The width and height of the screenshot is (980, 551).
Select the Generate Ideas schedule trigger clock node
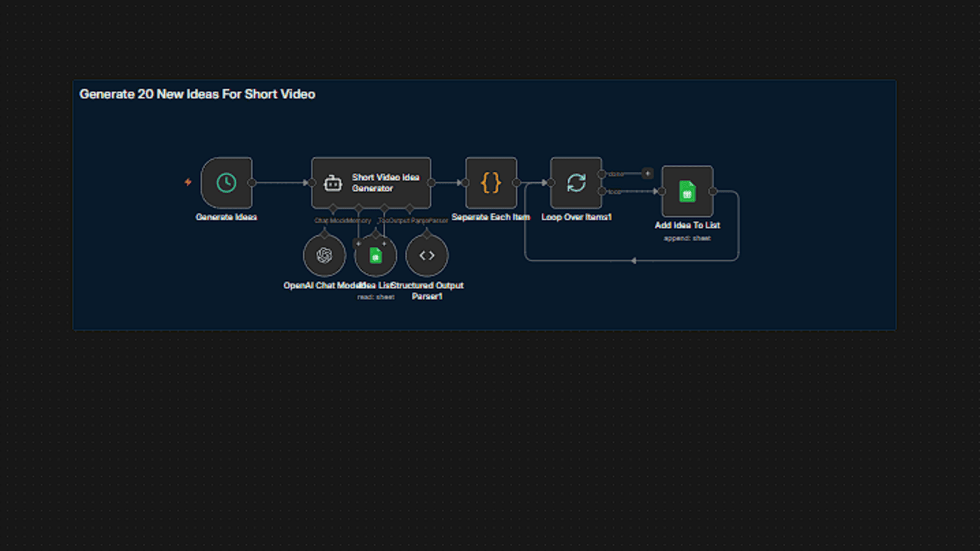(x=226, y=183)
